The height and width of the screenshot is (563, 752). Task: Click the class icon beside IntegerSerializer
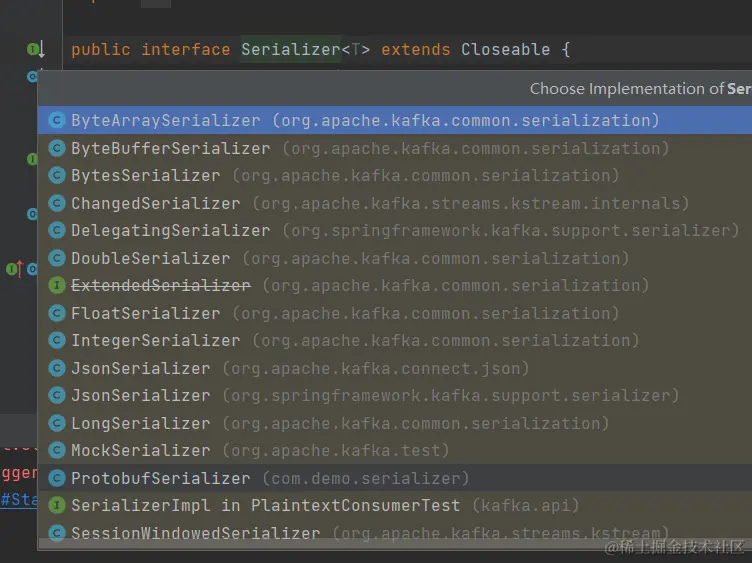57,340
